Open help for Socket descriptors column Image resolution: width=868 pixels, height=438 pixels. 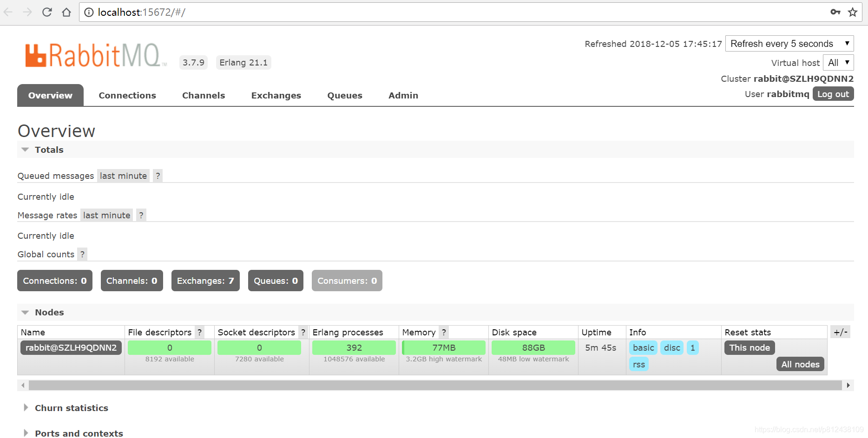(x=303, y=332)
